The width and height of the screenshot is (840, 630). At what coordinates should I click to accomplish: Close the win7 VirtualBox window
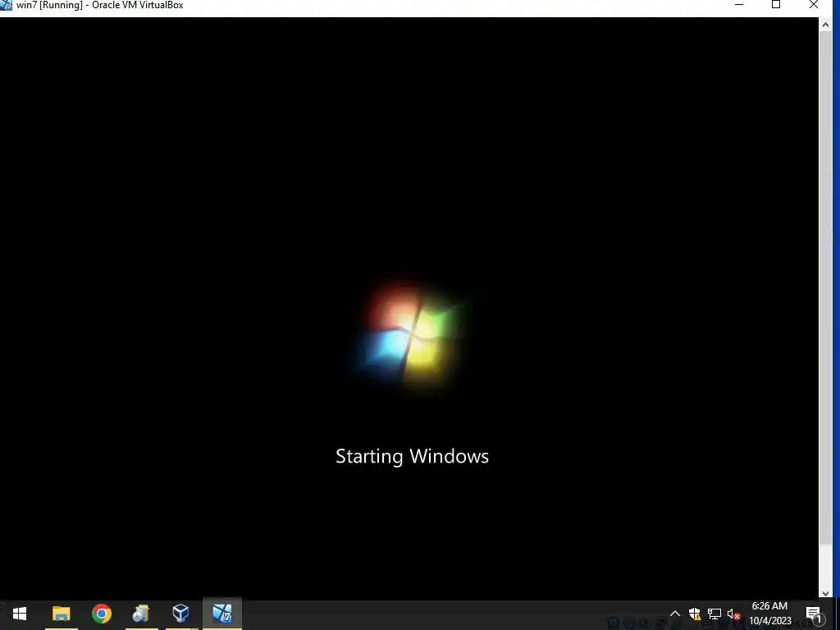pyautogui.click(x=813, y=5)
